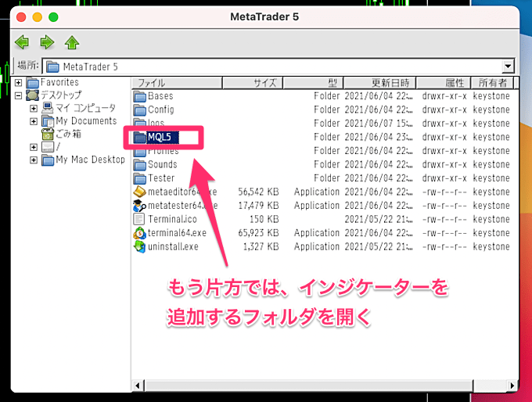Click the ごみ箱 tree label
532x402 pixels.
pyautogui.click(x=68, y=134)
